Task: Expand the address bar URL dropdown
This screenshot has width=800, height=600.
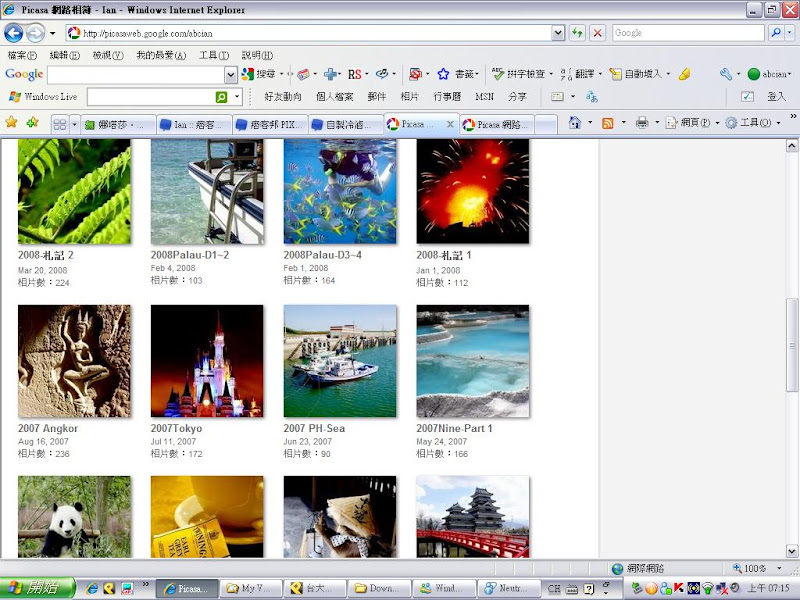Action: pyautogui.click(x=558, y=33)
